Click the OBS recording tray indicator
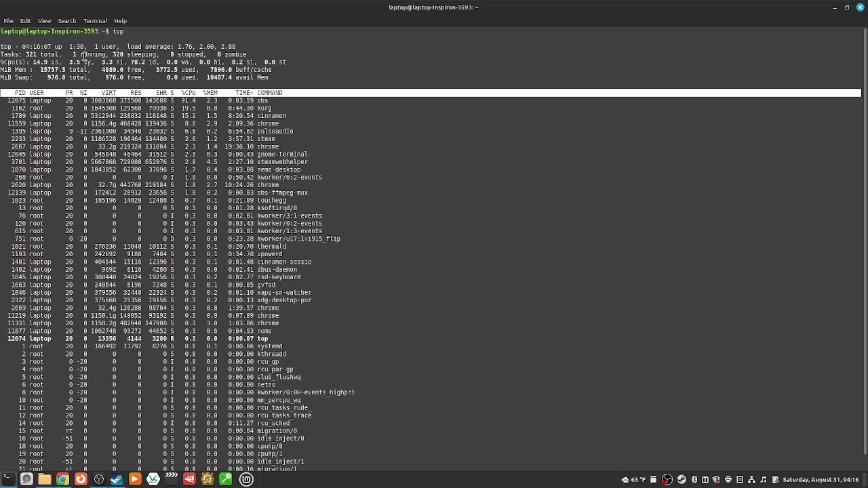 click(667, 480)
